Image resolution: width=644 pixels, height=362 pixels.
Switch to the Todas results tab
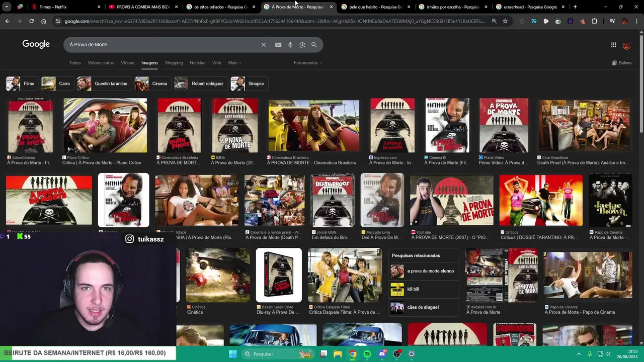[x=75, y=63]
